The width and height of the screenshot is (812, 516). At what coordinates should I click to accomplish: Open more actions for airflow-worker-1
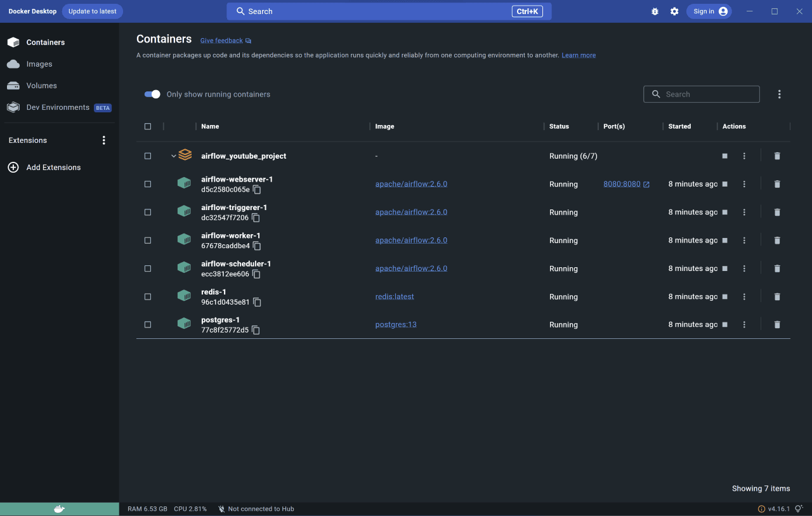click(744, 241)
